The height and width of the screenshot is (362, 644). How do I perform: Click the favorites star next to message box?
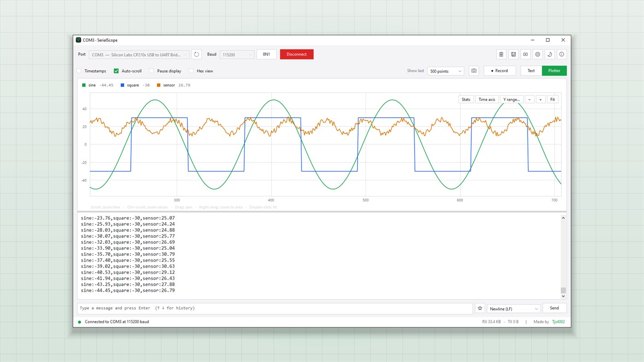480,308
